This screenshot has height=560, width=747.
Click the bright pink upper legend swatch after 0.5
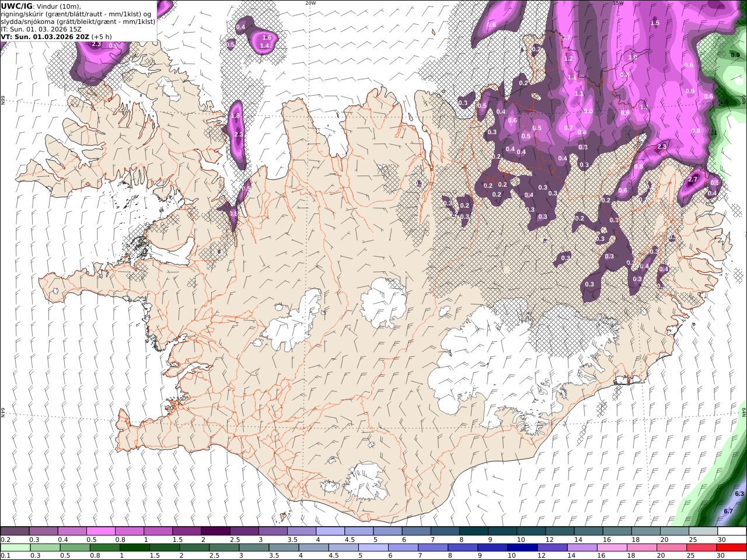tap(101, 531)
